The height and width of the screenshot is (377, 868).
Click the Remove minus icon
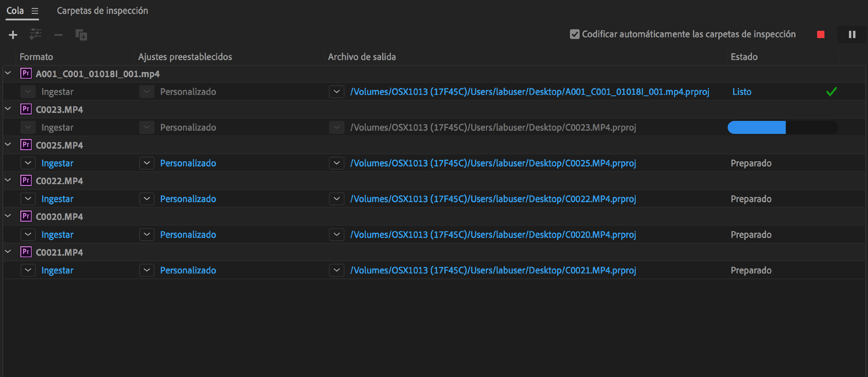pos(58,35)
